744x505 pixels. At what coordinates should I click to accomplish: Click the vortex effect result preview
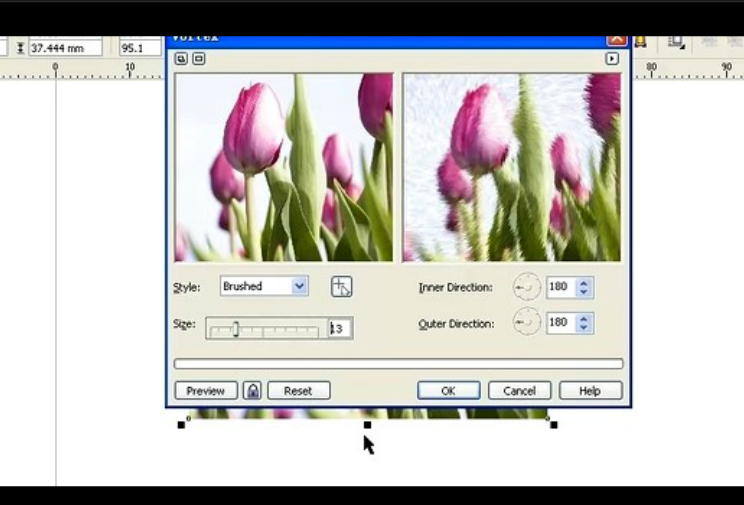512,167
